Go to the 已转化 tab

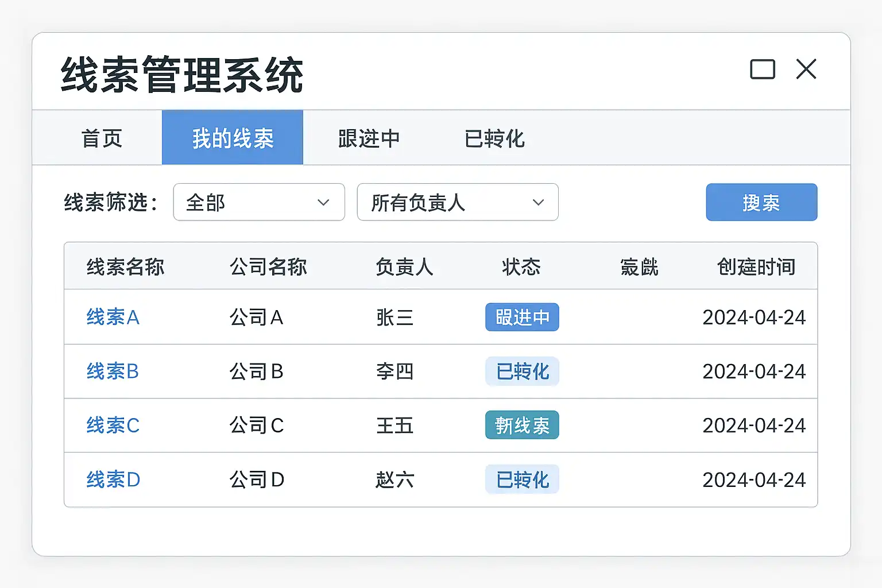[x=494, y=138]
